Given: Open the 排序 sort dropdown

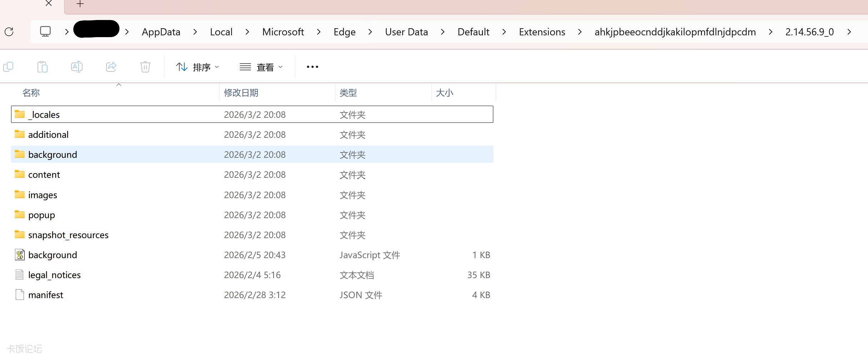Looking at the screenshot, I should pyautogui.click(x=198, y=67).
